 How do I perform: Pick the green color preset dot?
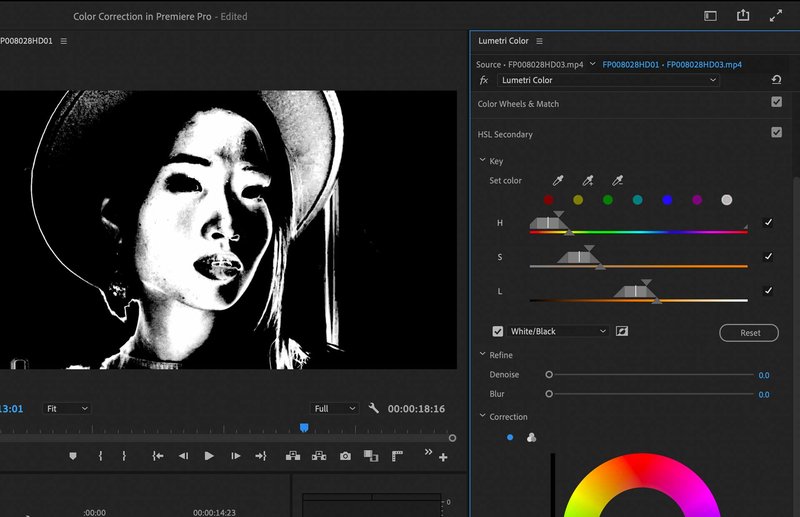(608, 200)
